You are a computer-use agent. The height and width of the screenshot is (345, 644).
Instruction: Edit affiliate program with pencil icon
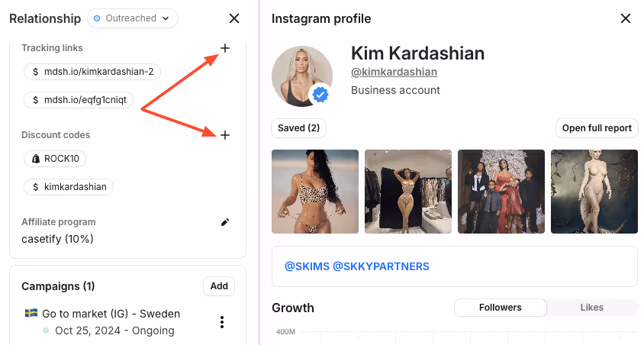[224, 222]
